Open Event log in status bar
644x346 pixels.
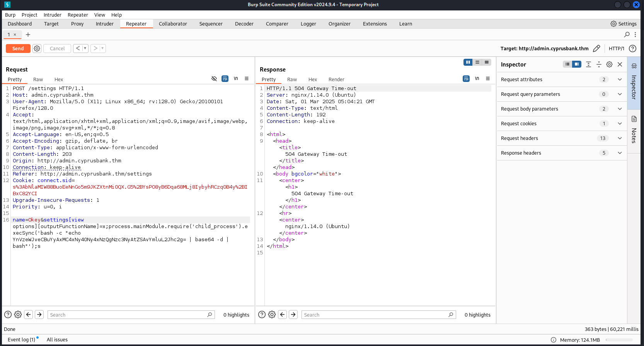22,339
